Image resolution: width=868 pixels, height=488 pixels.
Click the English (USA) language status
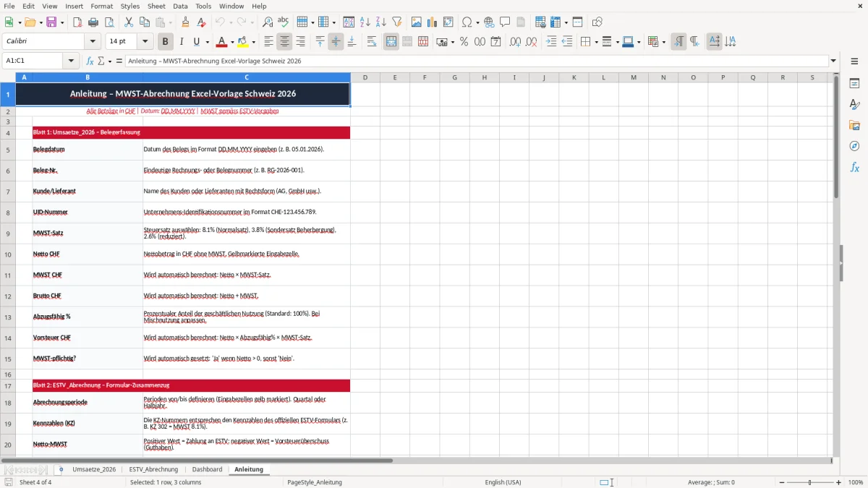[x=503, y=482]
